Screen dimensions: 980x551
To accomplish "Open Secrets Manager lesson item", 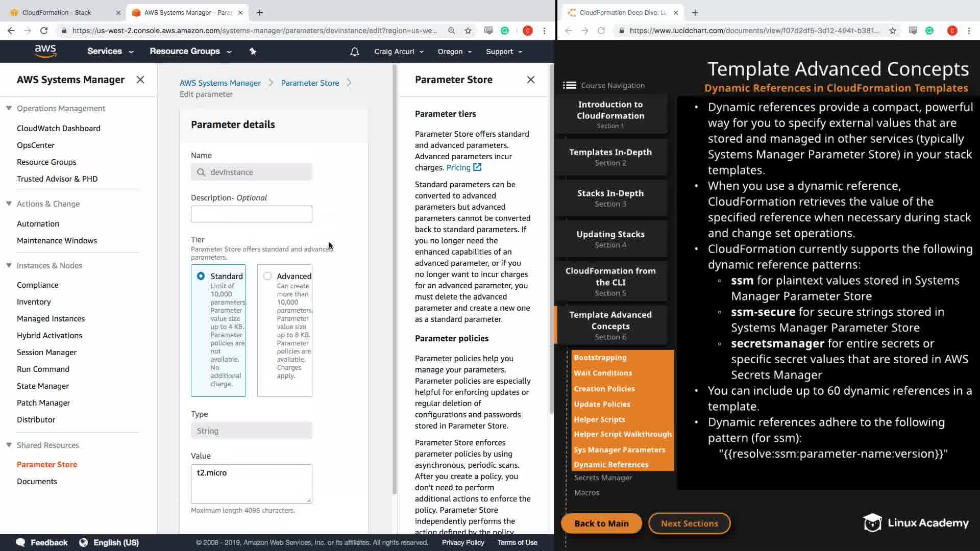I will tap(603, 478).
